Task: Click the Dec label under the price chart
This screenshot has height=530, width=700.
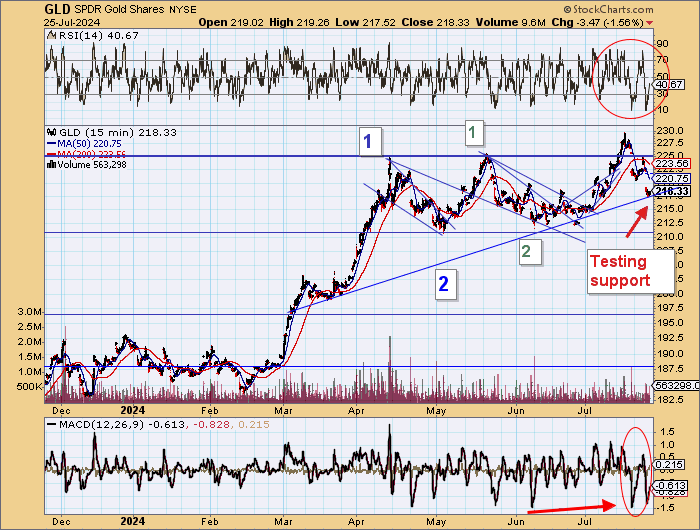Action: (61, 410)
